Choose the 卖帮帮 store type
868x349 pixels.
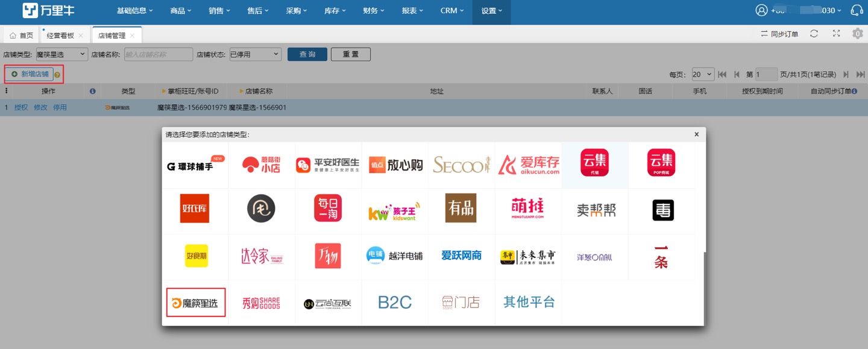596,210
